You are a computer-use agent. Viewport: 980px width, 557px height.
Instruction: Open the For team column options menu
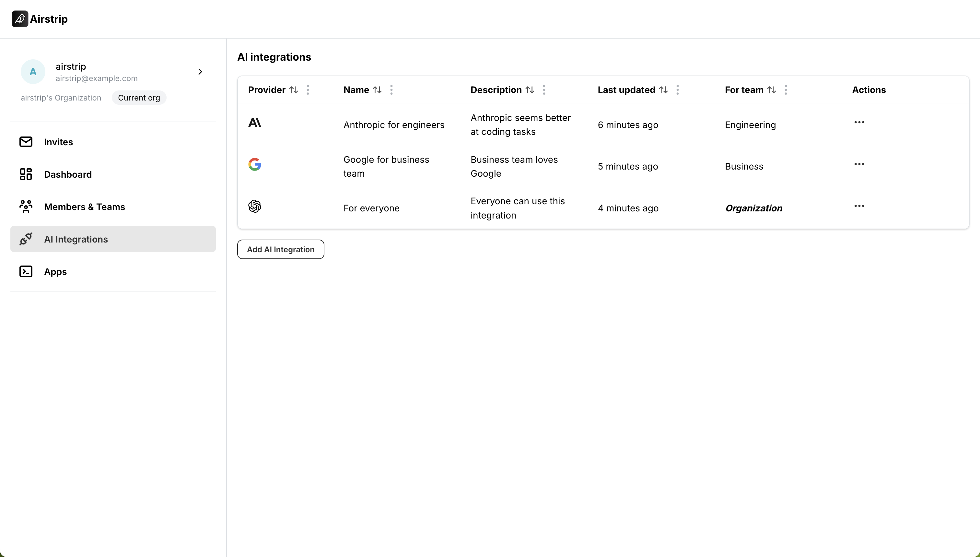tap(785, 90)
